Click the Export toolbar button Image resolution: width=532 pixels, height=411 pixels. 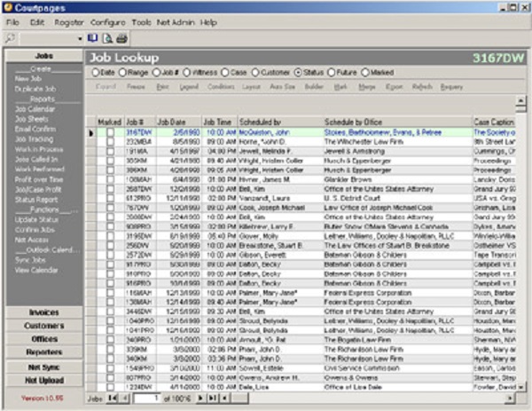click(x=395, y=87)
